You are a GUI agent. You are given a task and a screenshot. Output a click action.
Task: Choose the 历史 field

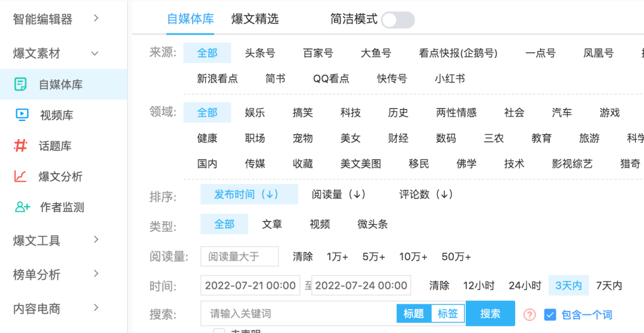(x=398, y=113)
